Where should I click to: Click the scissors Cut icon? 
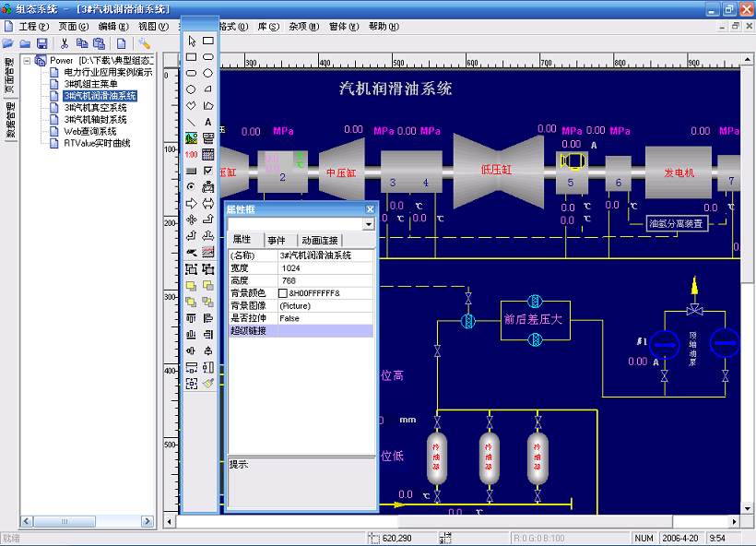point(65,43)
